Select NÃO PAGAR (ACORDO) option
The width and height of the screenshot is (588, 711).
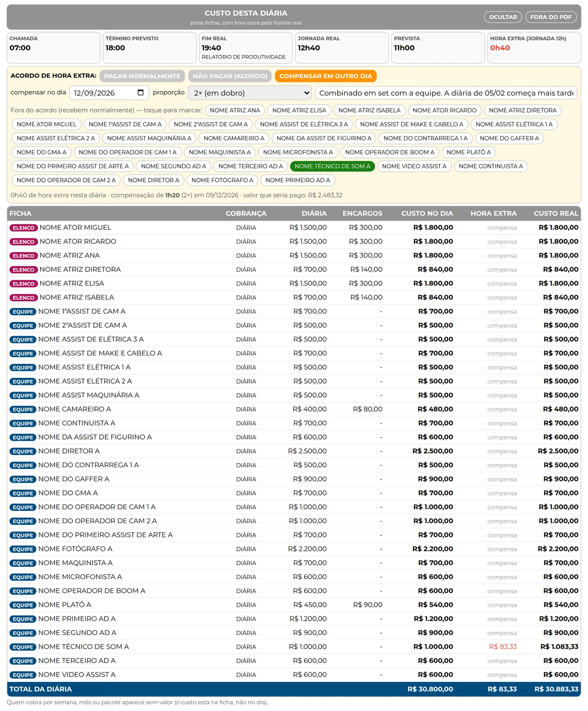pyautogui.click(x=230, y=76)
